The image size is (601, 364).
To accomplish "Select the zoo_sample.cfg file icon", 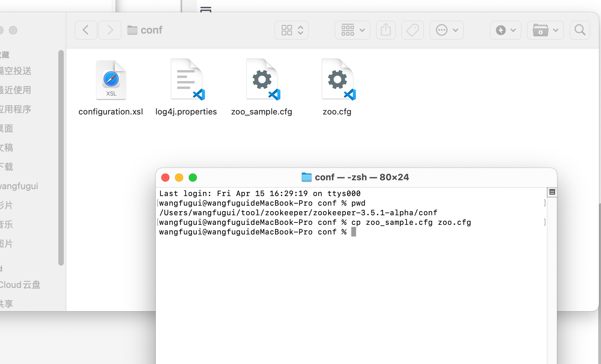I will 263,80.
